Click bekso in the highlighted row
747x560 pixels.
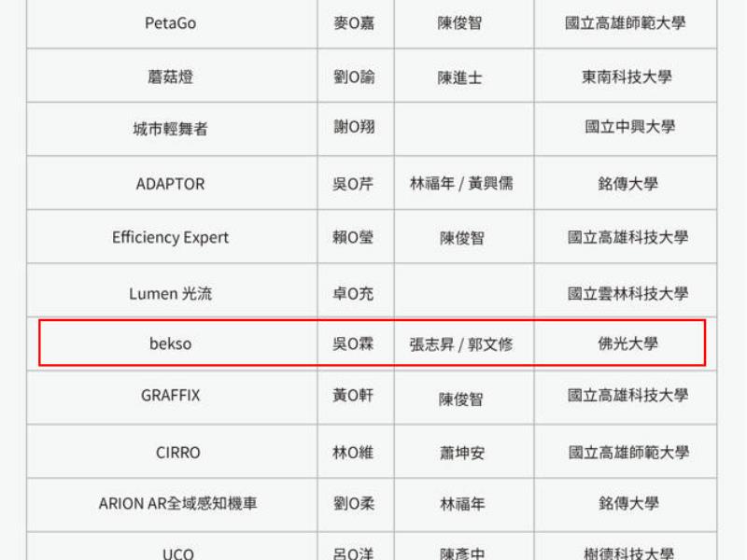(170, 343)
